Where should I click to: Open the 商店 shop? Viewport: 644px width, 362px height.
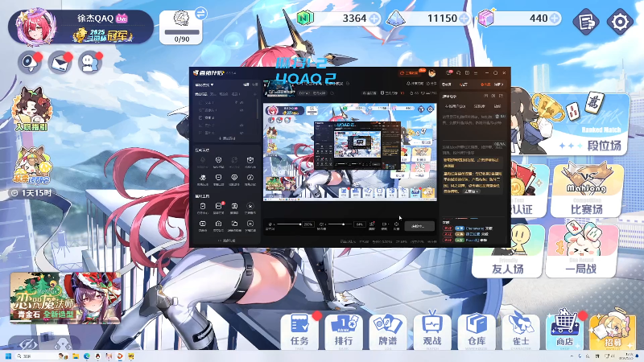coord(565,331)
